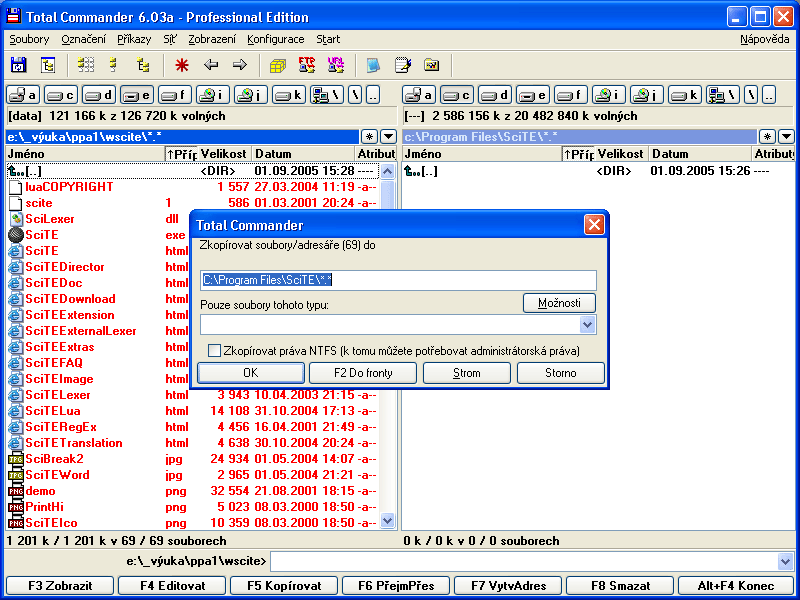Image resolution: width=800 pixels, height=600 pixels.
Task: Select drive e in the right panel
Action: click(533, 95)
